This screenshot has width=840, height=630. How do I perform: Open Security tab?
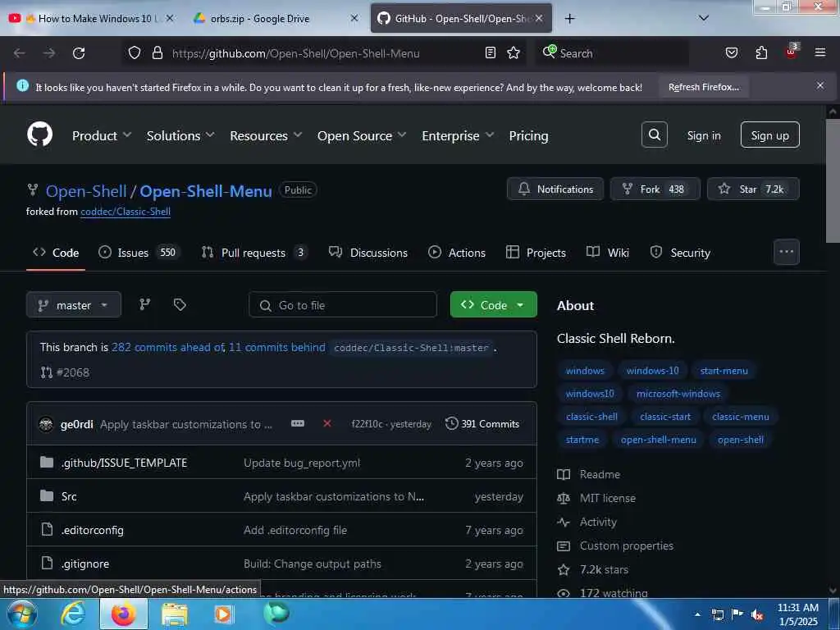[680, 253]
